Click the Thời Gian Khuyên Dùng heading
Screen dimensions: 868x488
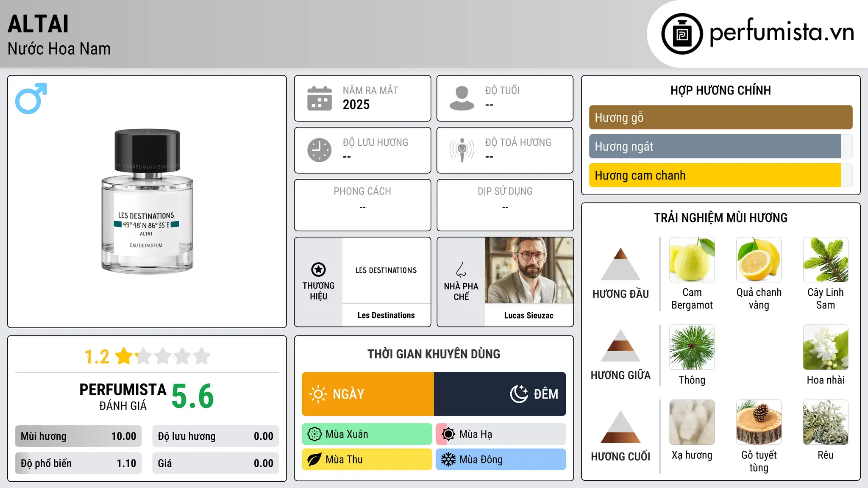(x=434, y=354)
